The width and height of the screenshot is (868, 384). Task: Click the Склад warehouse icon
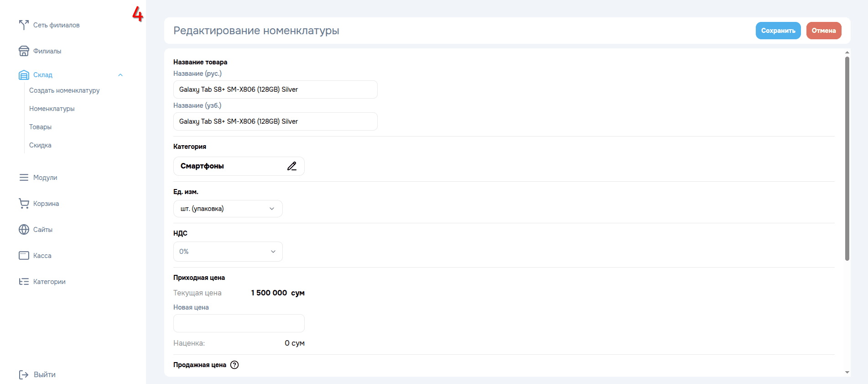point(24,75)
